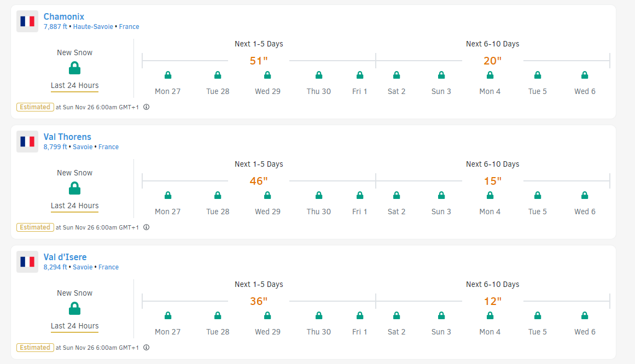The width and height of the screenshot is (635, 364).
Task: Open the Val Thorens resort link
Action: [x=67, y=137]
